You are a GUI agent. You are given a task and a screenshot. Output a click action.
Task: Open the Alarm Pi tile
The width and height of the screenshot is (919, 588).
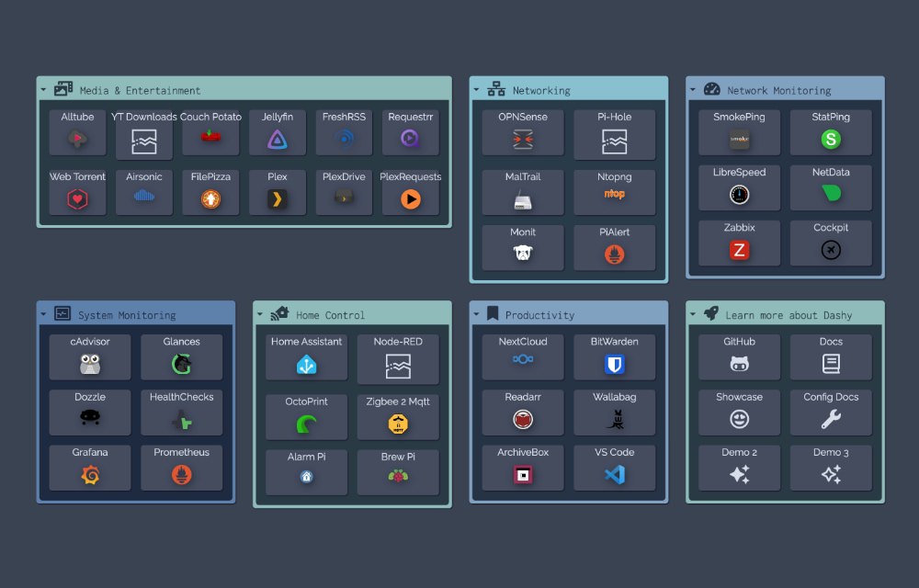point(306,472)
